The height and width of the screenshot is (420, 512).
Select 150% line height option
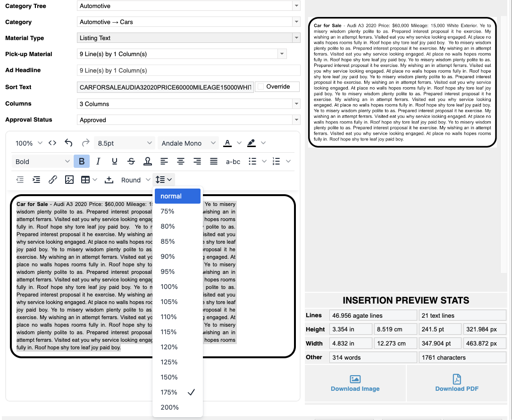(169, 377)
